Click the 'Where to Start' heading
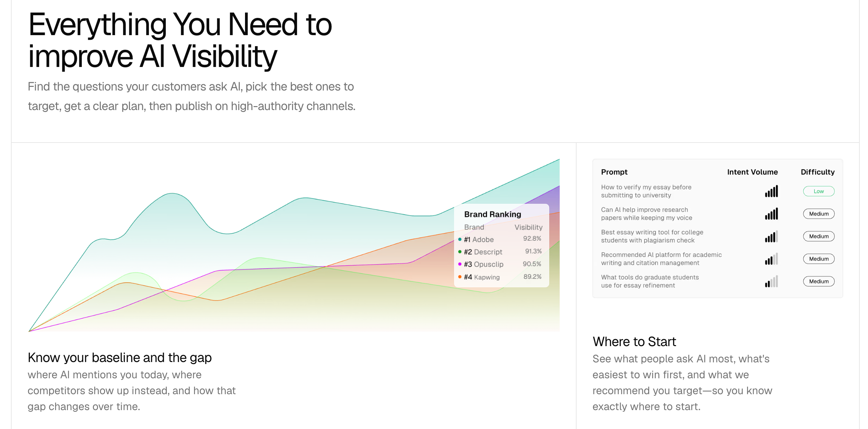This screenshot has width=868, height=429. tap(634, 342)
